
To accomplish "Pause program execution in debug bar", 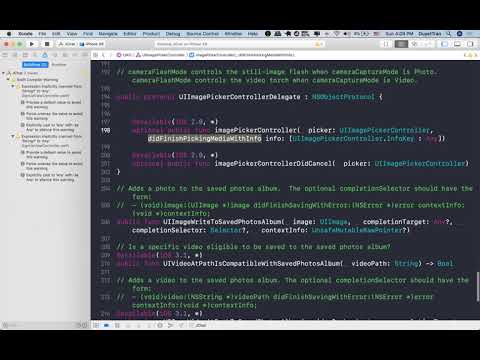I will coord(117,325).
